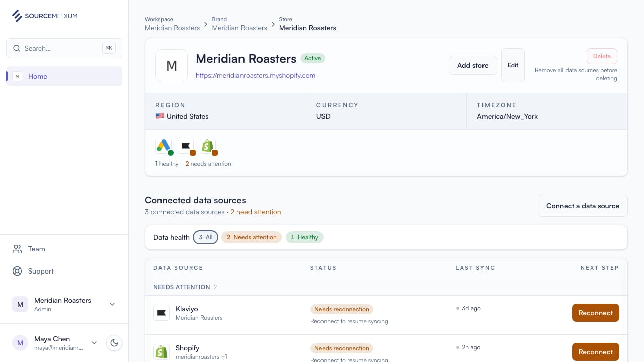Click the '1 healthy' summary text
This screenshot has width=644, height=362.
pos(167,164)
